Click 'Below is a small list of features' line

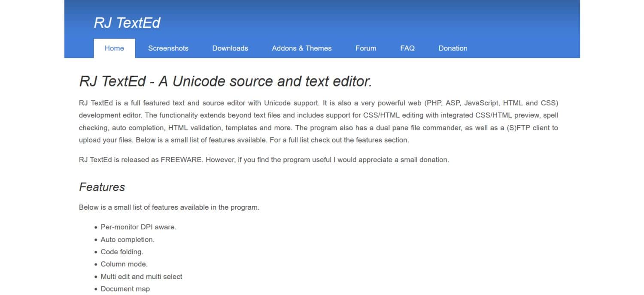click(169, 208)
